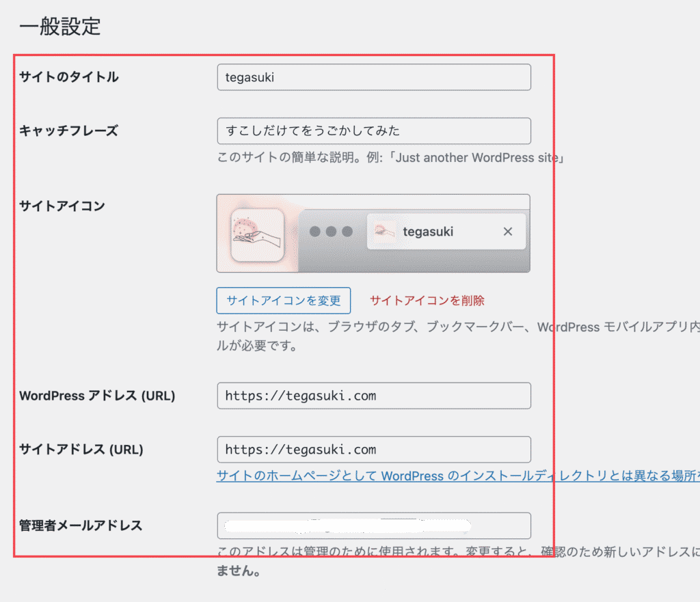700x602 pixels.
Task: Click the 一般設定 page heading
Action: pos(60,27)
